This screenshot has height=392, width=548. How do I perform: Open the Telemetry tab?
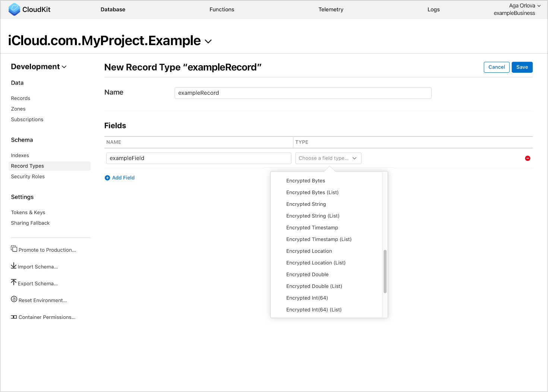click(331, 9)
